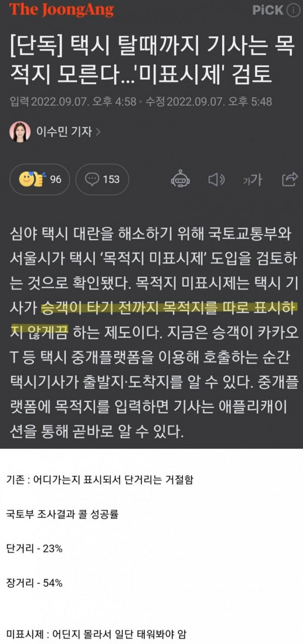The height and width of the screenshot is (644, 303).
Task: Click the 수정 2022.09.07 timestamp
Action: click(x=209, y=102)
